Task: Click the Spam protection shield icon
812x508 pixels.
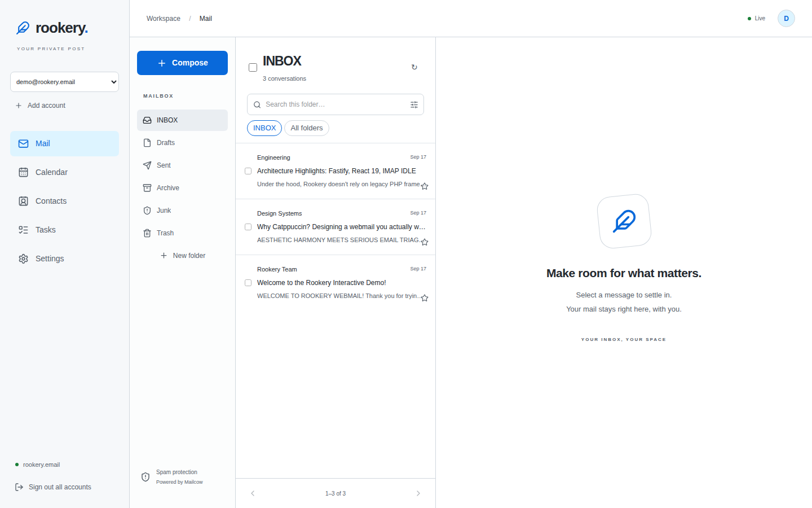Action: coord(145,477)
